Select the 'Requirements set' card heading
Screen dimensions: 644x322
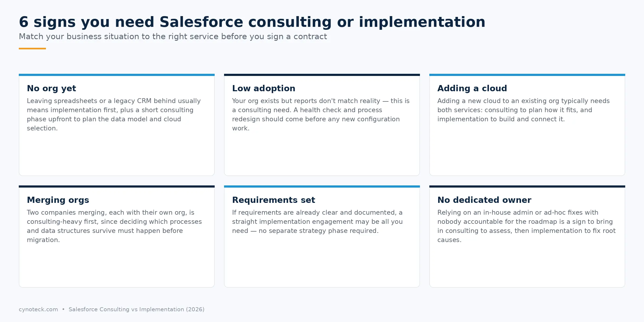273,200
